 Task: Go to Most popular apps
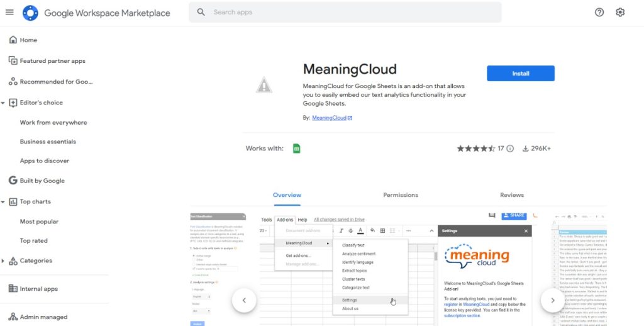39,222
